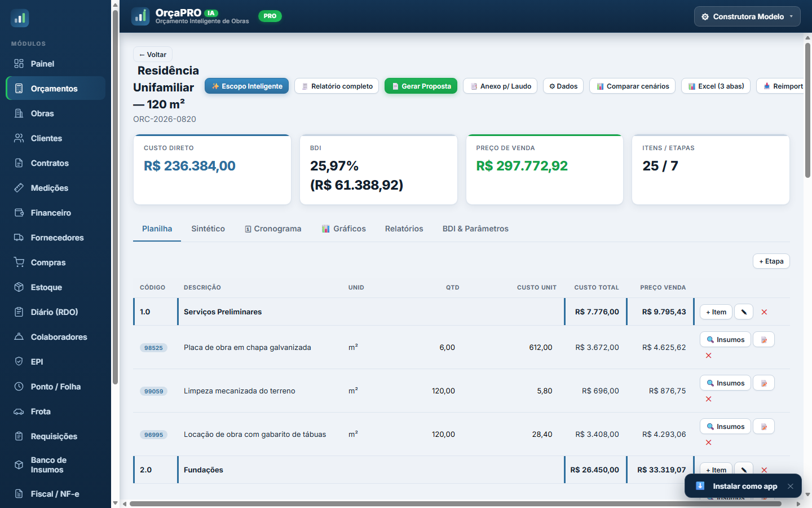812x508 pixels.
Task: Dismiss the Instalar como app banner
Action: 791,486
